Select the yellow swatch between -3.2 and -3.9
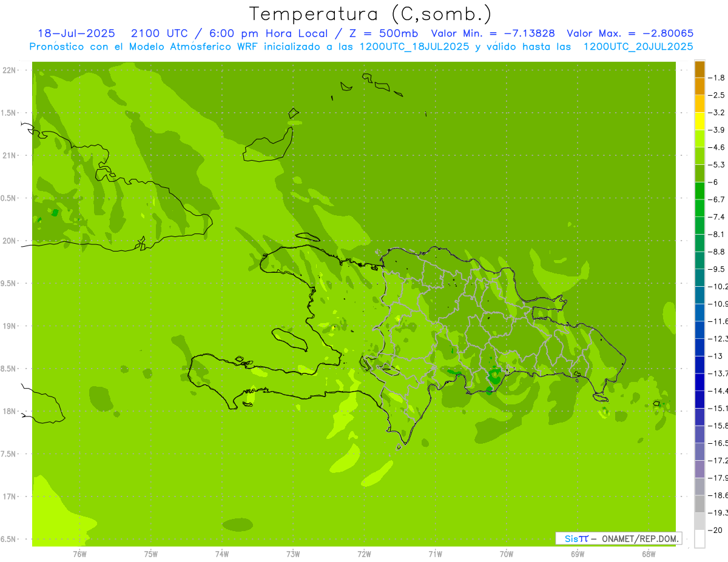Image resolution: width=728 pixels, height=562 pixels. click(699, 121)
